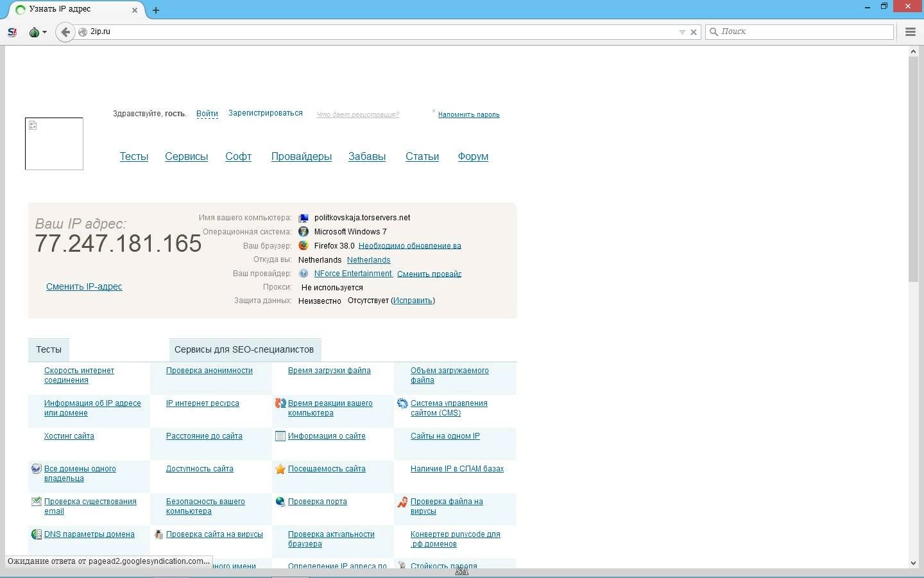Click icon beside DNS параметры домена
This screenshot has height=578, width=924.
37,534
